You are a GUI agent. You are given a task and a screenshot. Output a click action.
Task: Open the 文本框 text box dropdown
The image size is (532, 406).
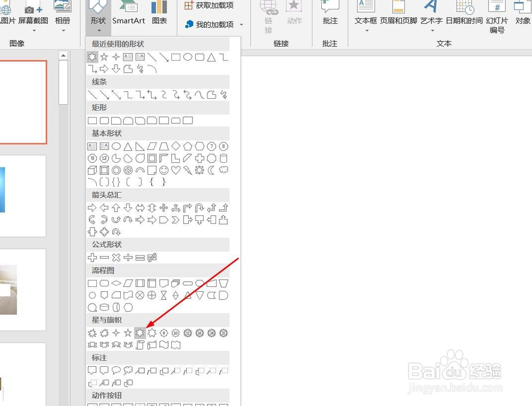tap(366, 17)
